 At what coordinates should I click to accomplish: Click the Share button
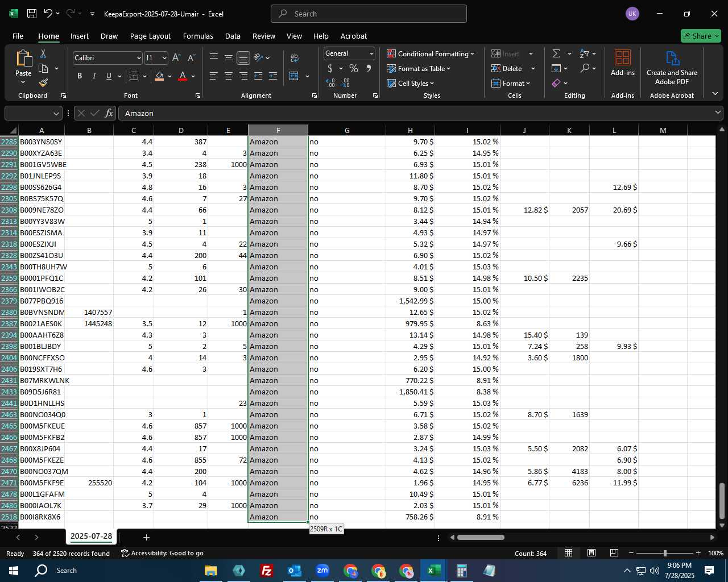tap(701, 36)
